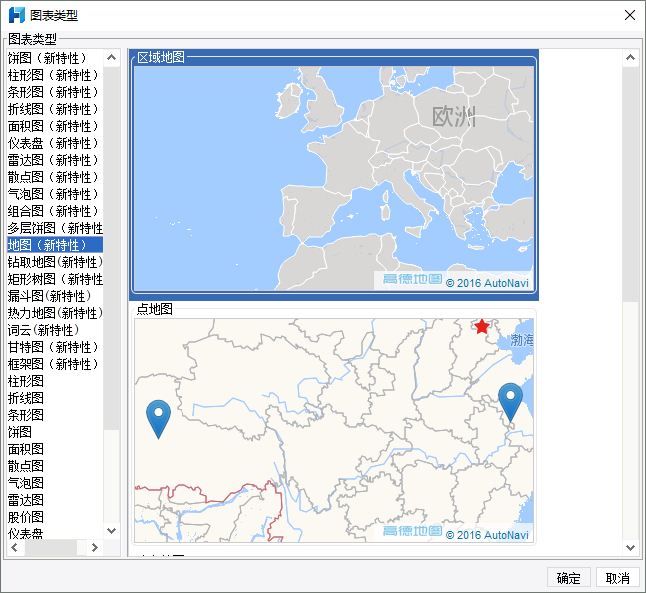Click preview pane scroll down arrow

click(630, 547)
